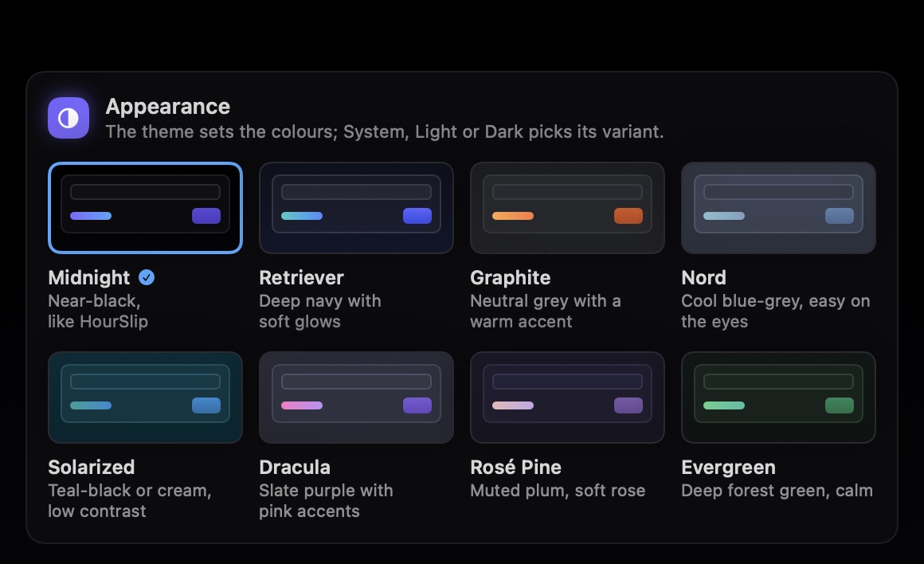Select the Midnight theme preview card

(145, 208)
